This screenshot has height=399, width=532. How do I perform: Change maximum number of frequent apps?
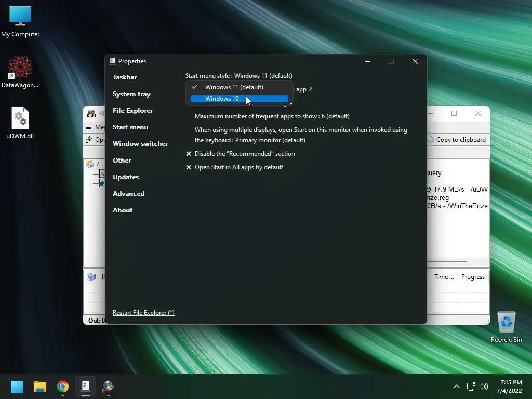272,116
